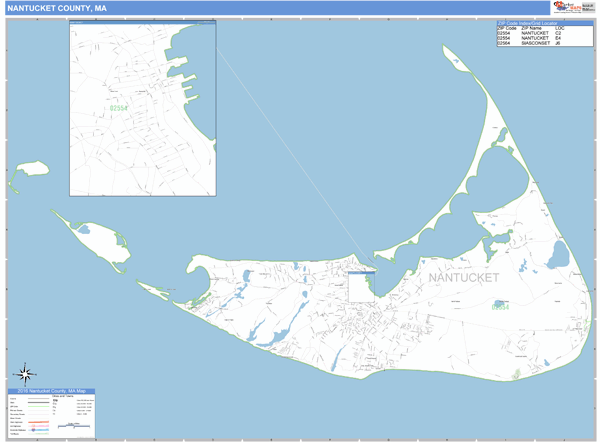Click the ZIP Name column header

pyautogui.click(x=533, y=28)
